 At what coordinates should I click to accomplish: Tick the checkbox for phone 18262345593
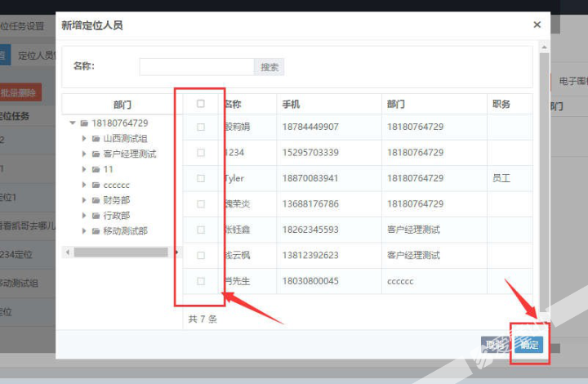pyautogui.click(x=201, y=230)
